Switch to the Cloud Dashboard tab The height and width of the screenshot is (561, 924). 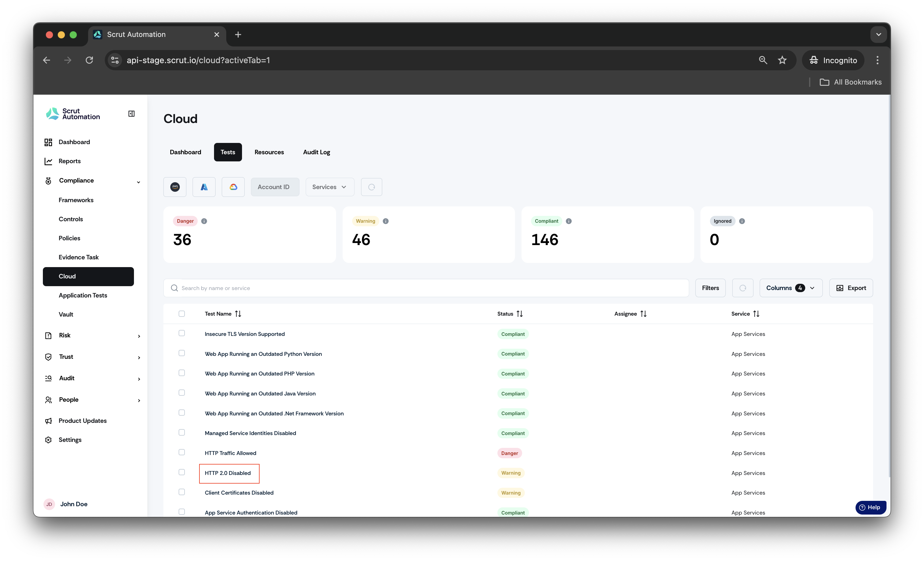[x=185, y=152]
